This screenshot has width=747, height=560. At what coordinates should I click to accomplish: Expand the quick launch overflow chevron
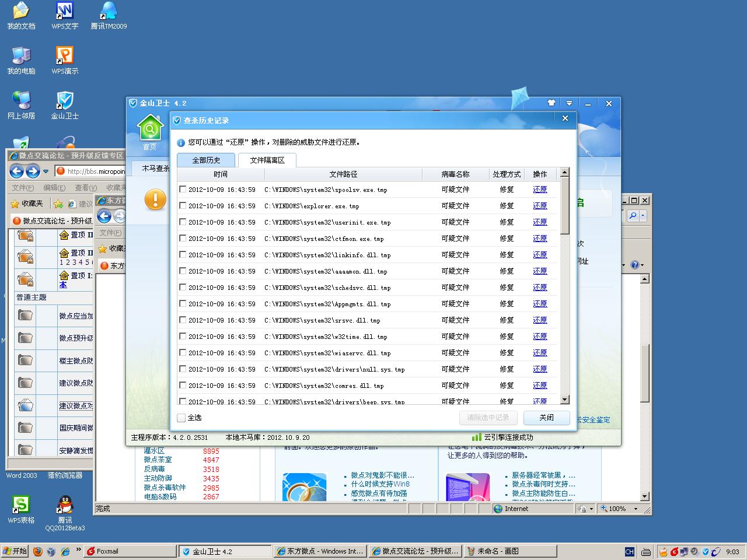(x=78, y=550)
